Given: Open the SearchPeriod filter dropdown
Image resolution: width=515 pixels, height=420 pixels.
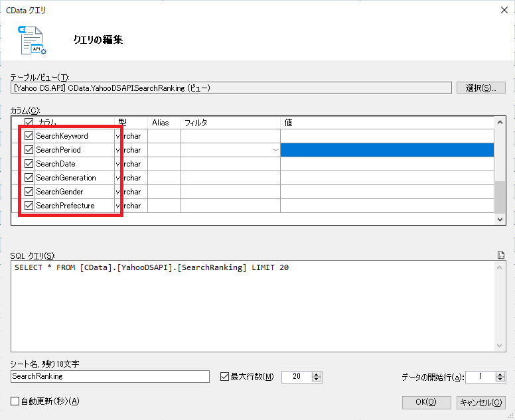Looking at the screenshot, I should click(x=275, y=150).
